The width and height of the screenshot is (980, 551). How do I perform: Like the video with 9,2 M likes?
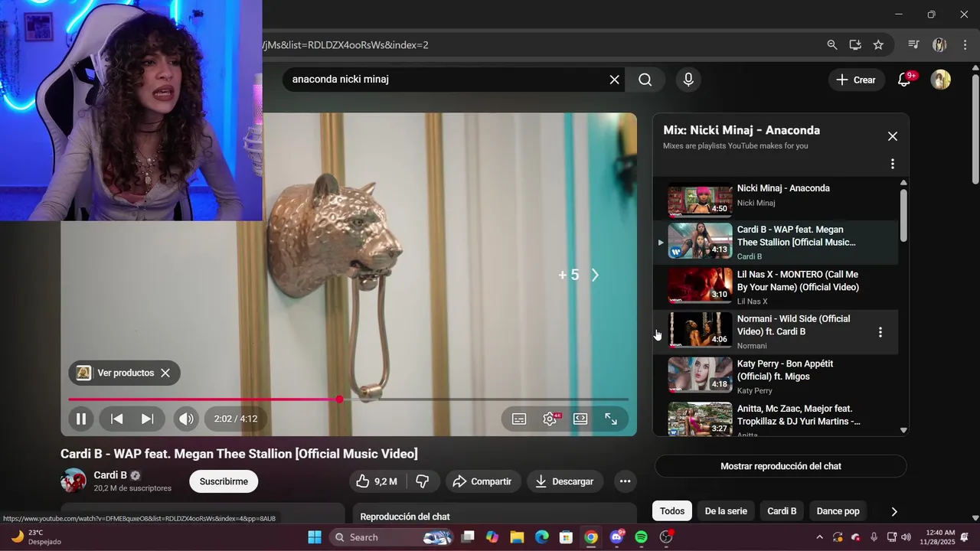click(x=376, y=481)
